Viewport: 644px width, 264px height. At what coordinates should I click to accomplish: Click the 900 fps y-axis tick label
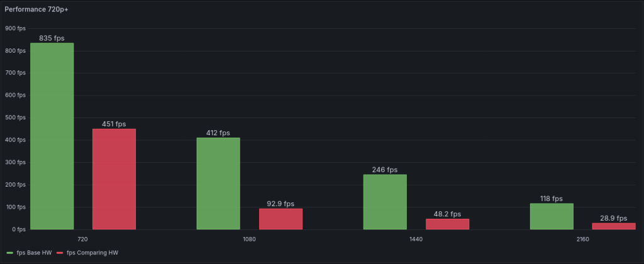(15, 28)
